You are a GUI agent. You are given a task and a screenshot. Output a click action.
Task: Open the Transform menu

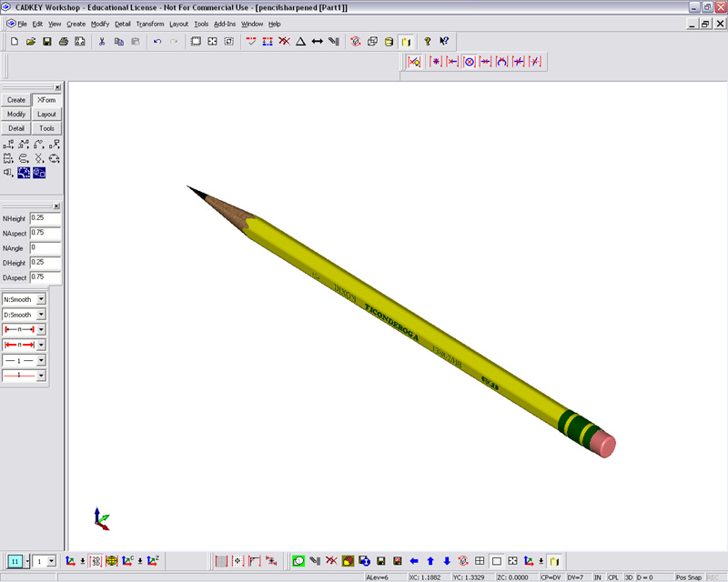coord(150,24)
